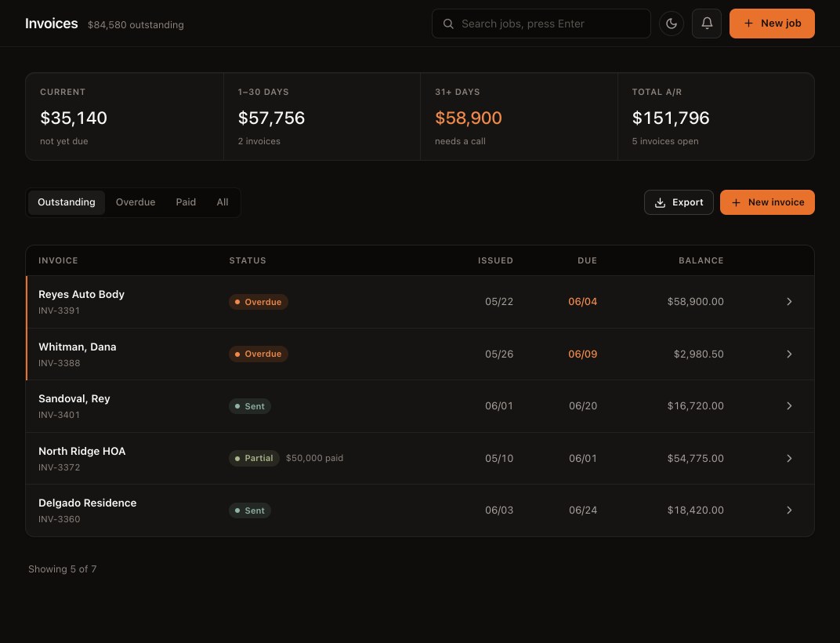This screenshot has height=643, width=840.
Task: Open North Ridge HOA row chevron
Action: 789,459
